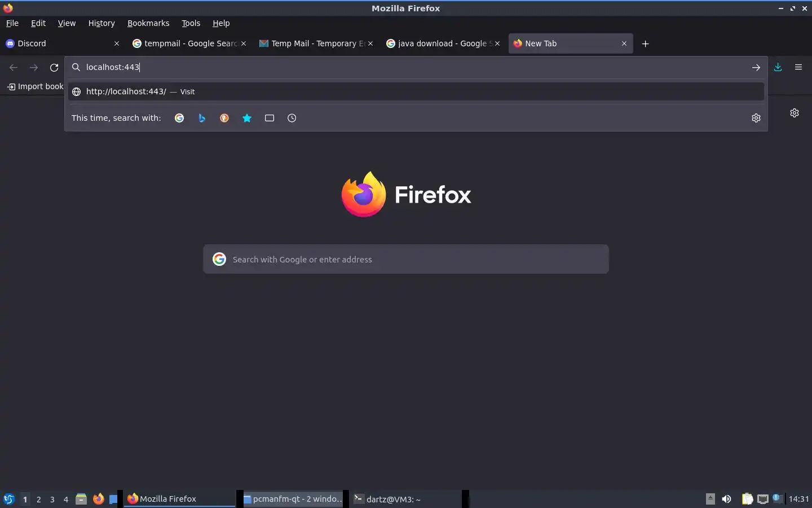Search in History clock icon
This screenshot has width=812, height=508.
point(292,118)
